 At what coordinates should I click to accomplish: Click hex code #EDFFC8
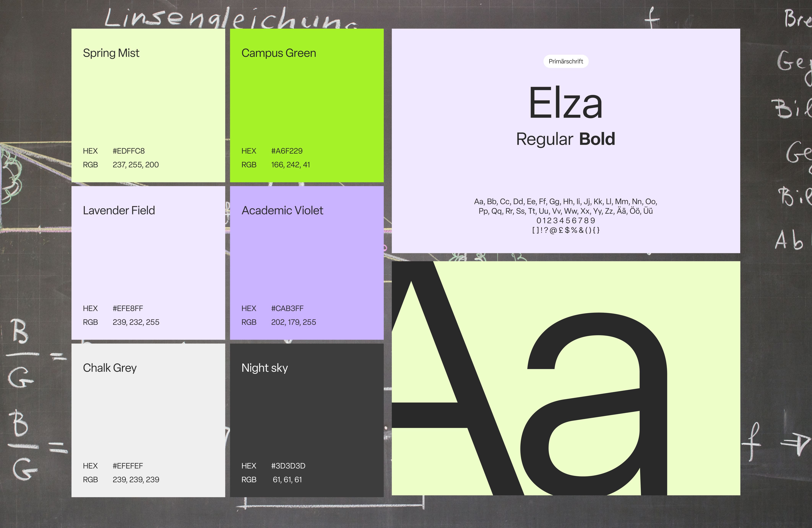(x=129, y=151)
